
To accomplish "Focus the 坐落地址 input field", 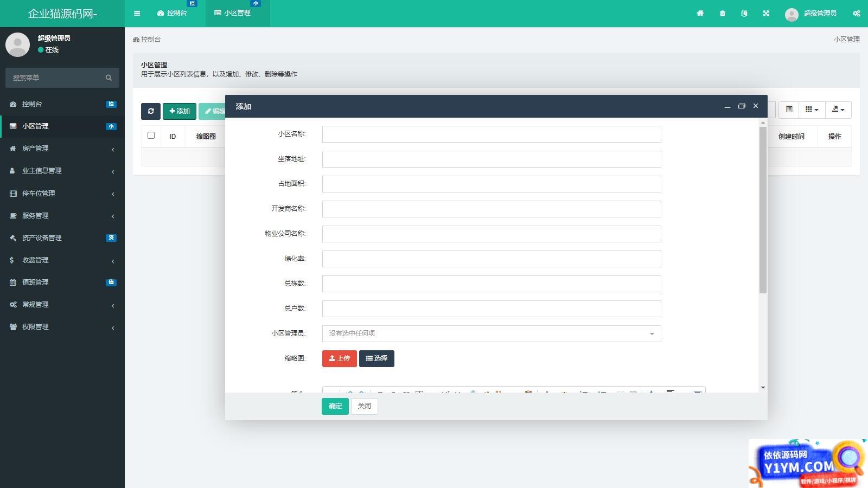I will click(492, 159).
